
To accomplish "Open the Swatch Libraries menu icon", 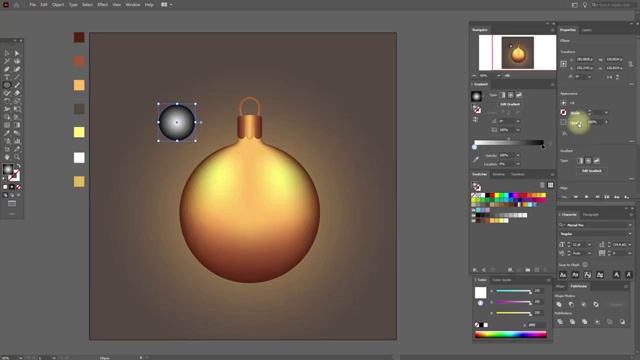I will tap(475, 270).
